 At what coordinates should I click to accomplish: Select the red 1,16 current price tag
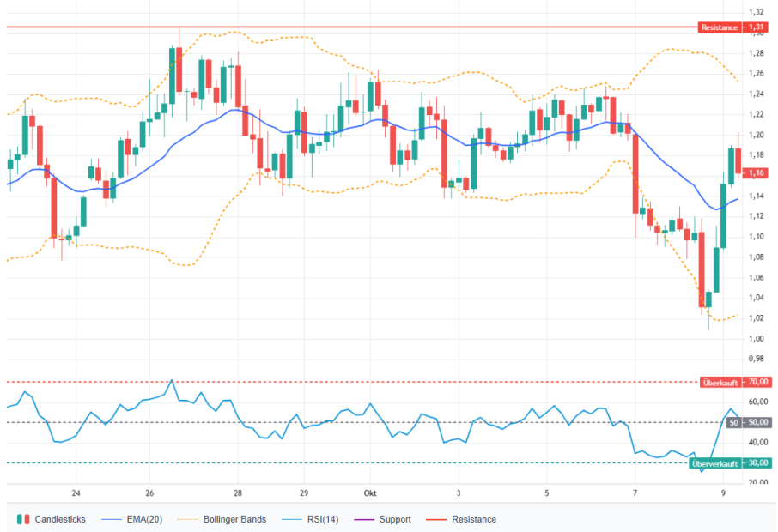(x=757, y=172)
